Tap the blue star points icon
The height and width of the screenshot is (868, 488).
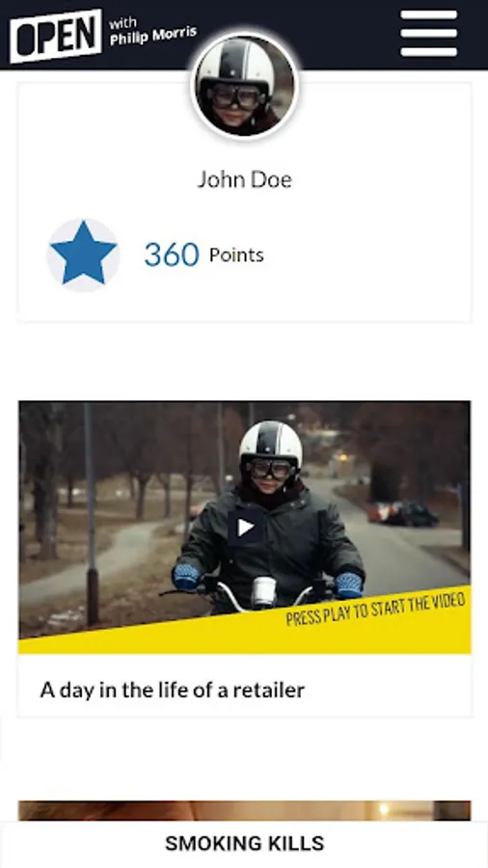tap(83, 255)
